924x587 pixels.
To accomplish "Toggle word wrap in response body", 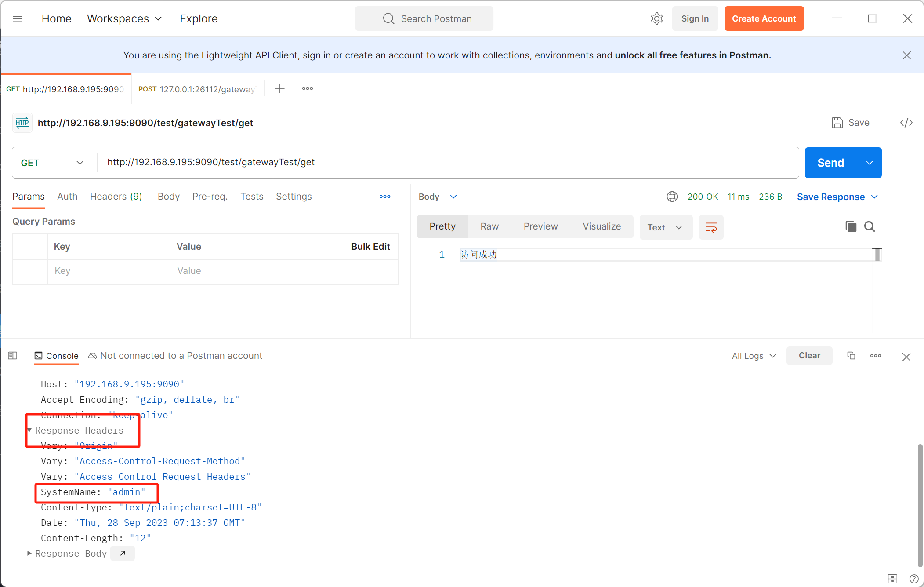I will (x=711, y=227).
